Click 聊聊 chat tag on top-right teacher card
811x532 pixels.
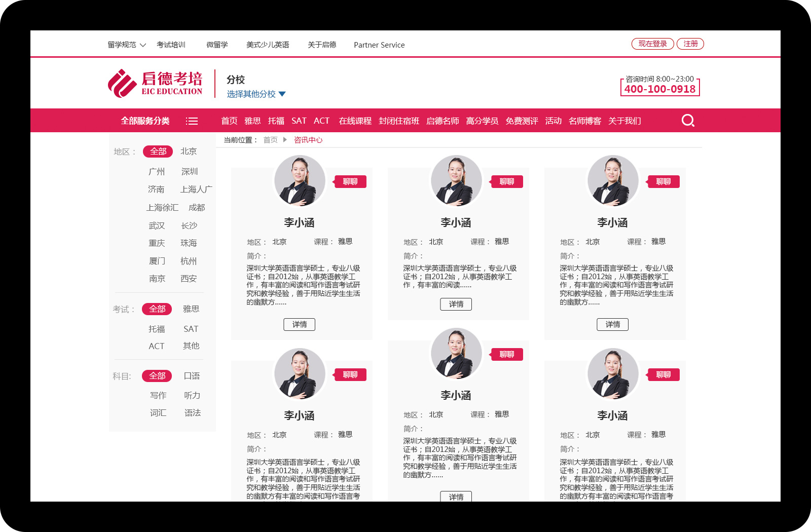(662, 182)
